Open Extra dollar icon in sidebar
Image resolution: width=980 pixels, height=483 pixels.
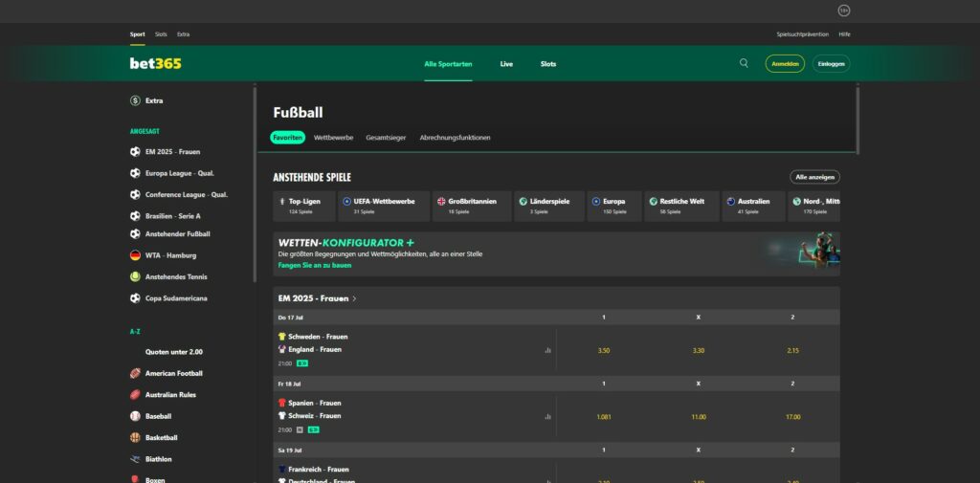(x=135, y=100)
